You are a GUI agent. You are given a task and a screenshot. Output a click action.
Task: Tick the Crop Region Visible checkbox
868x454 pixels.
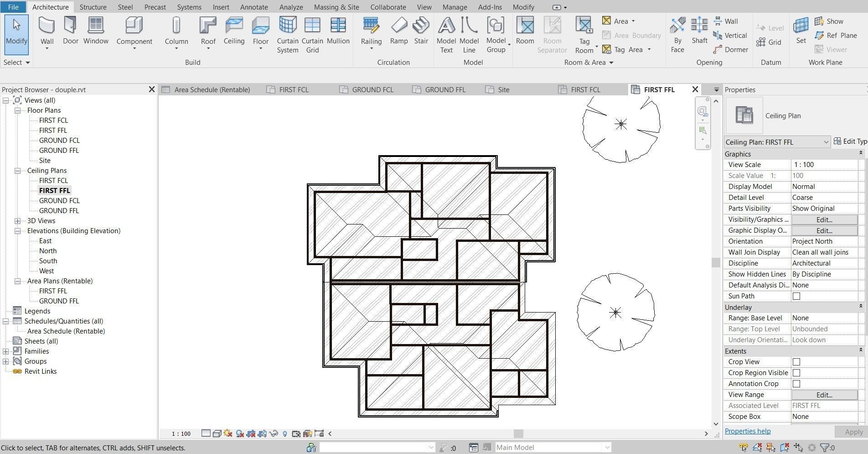tap(796, 373)
